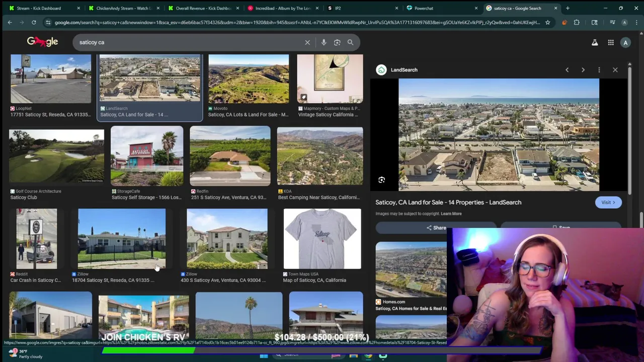The width and height of the screenshot is (644, 362).
Task: Open the Chrome extensions puzzle icon
Action: (x=577, y=22)
